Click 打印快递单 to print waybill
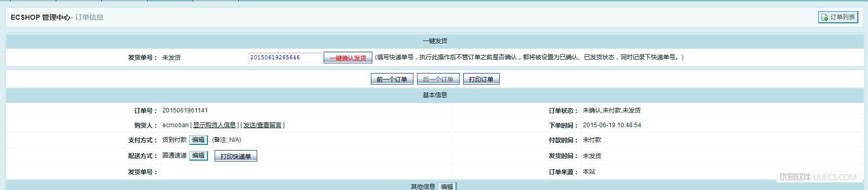 coord(236,156)
